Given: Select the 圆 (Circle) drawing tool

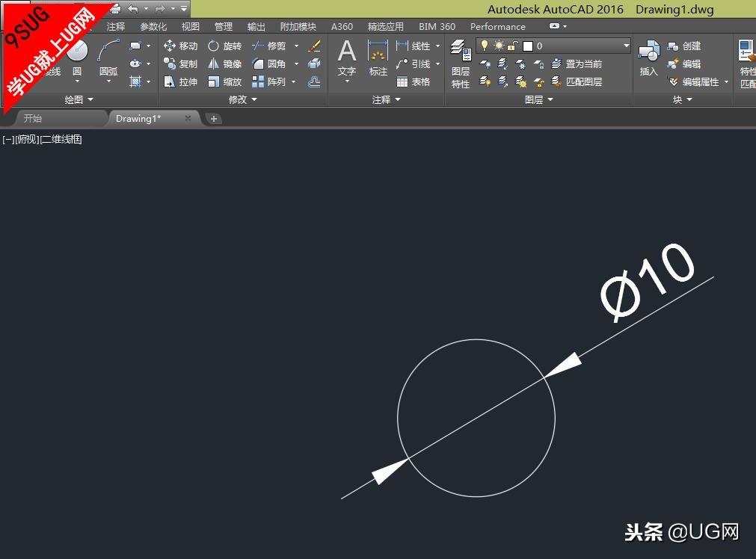Looking at the screenshot, I should point(77,58).
